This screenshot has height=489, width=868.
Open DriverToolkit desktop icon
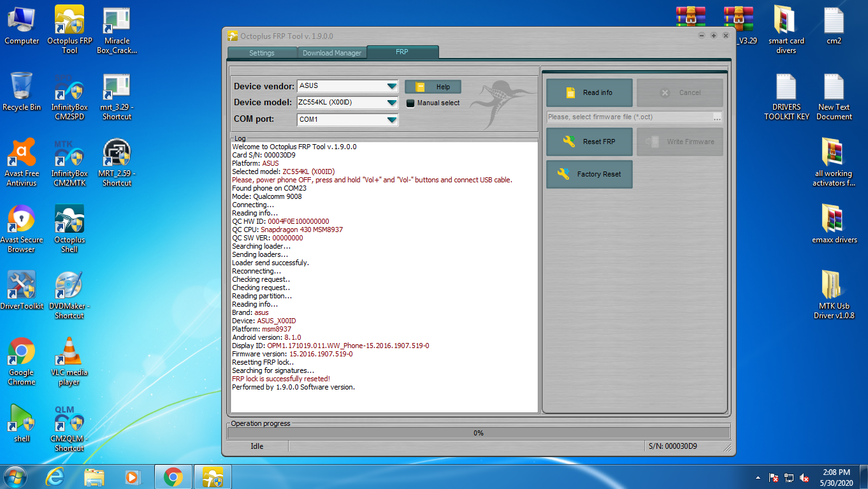22,290
